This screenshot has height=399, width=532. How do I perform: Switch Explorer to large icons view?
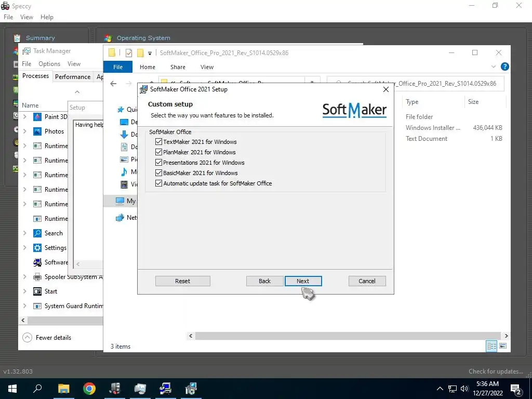(x=503, y=345)
